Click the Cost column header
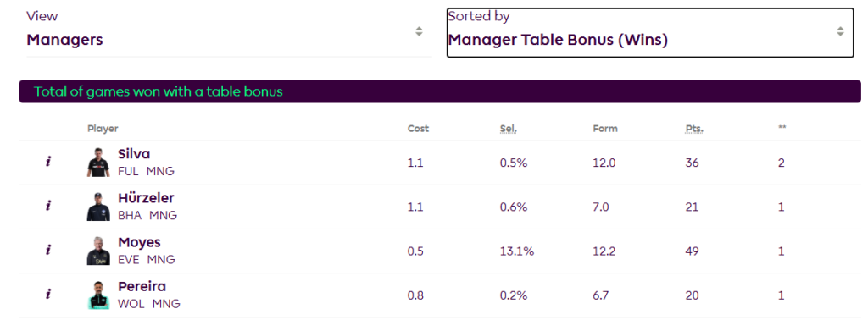Image resolution: width=868 pixels, height=320 pixels. click(418, 129)
